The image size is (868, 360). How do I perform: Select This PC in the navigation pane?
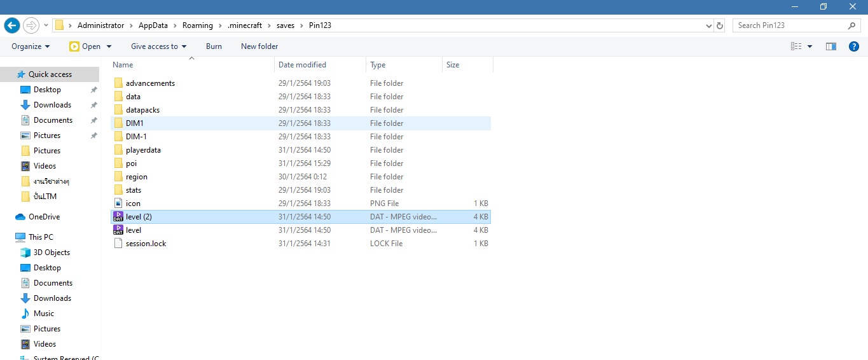pyautogui.click(x=41, y=237)
